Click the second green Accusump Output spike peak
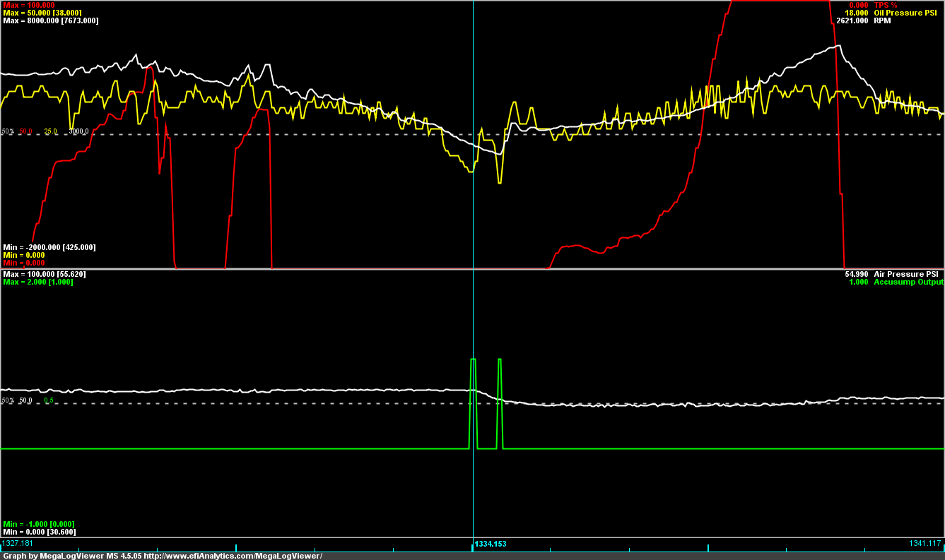945x560 pixels. click(500, 360)
